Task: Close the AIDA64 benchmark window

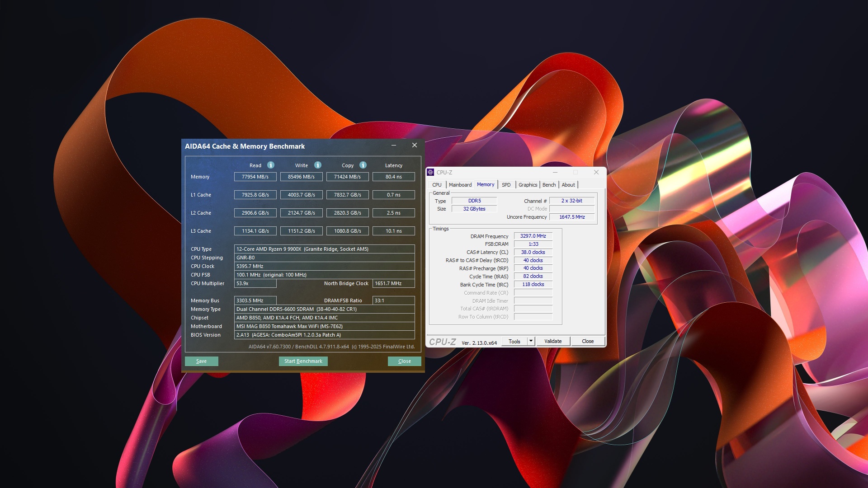Action: click(415, 145)
